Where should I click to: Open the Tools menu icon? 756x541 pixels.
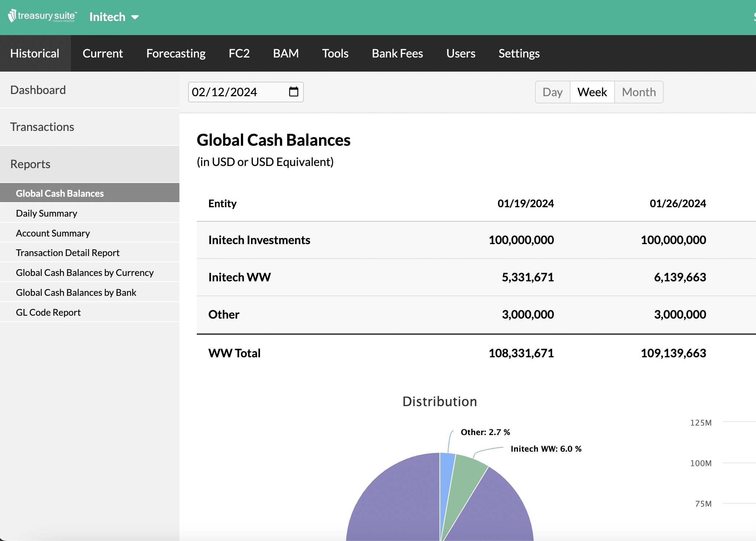(335, 53)
